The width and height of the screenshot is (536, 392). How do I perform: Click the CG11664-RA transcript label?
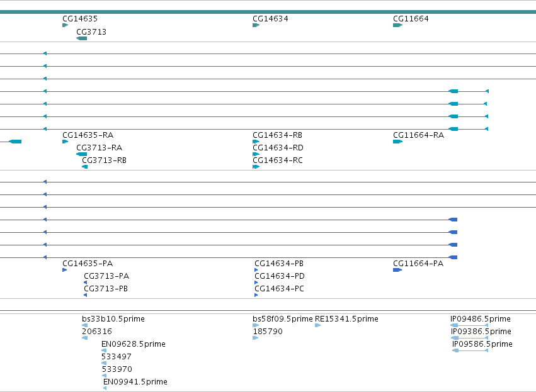[418, 135]
